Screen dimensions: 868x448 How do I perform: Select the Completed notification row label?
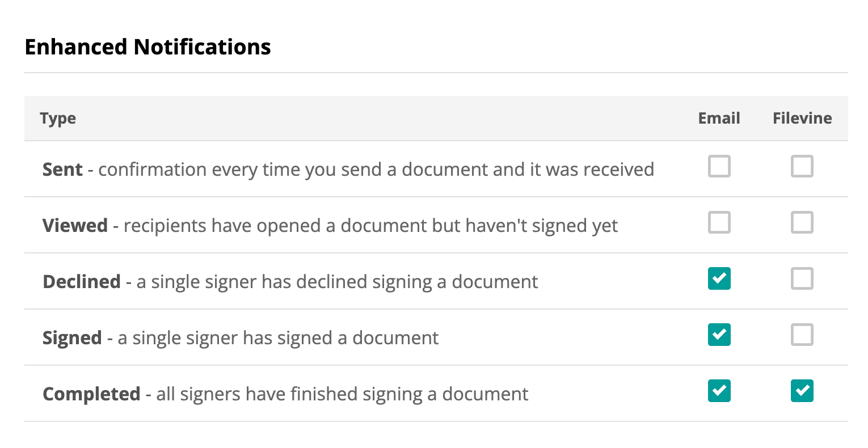pos(91,394)
